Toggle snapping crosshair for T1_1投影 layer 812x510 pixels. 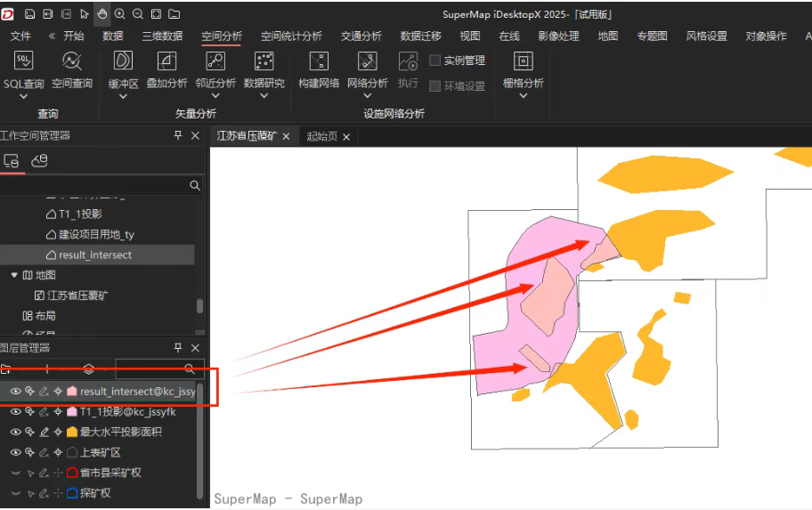point(58,411)
